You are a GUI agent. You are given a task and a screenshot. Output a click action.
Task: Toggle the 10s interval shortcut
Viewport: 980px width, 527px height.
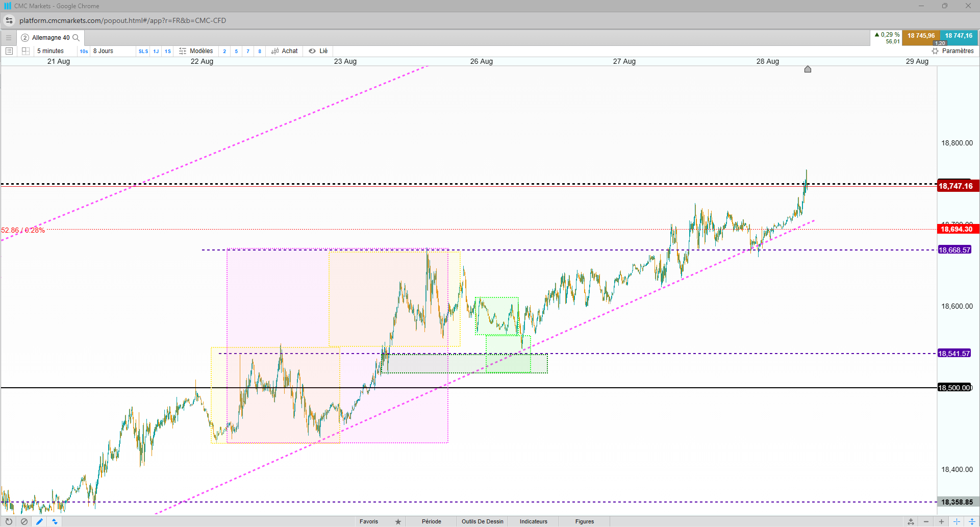(84, 51)
